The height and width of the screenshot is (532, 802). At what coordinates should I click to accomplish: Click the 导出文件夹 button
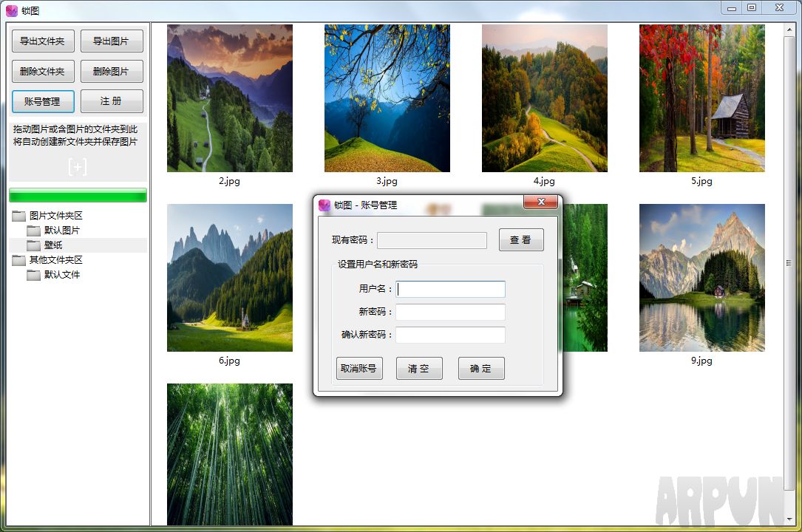(x=42, y=41)
